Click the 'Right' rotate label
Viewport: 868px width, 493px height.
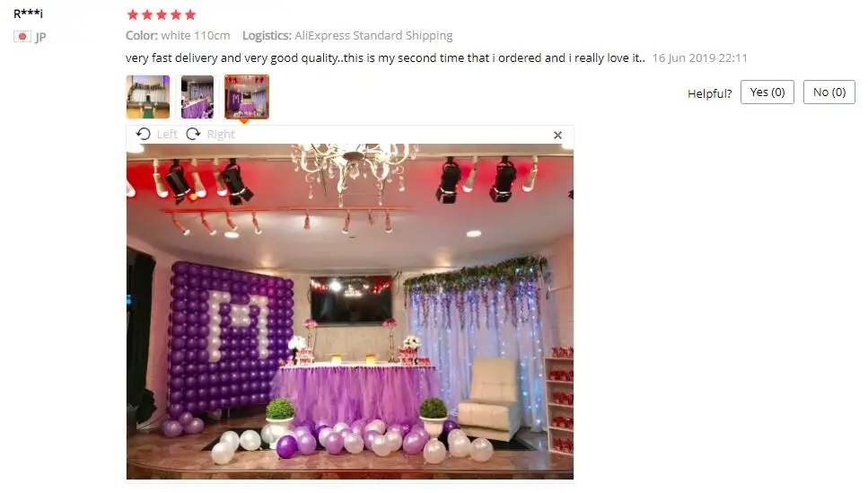[x=221, y=134]
